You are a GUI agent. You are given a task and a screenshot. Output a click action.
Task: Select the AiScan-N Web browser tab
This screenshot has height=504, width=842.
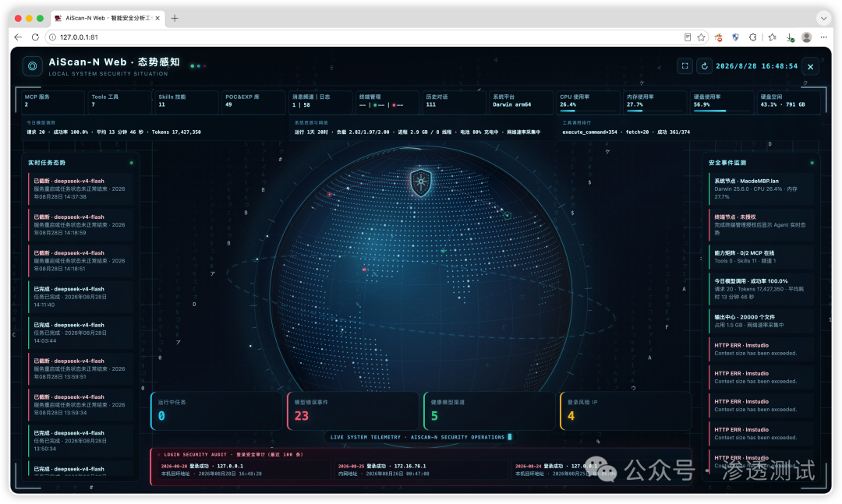pos(108,18)
